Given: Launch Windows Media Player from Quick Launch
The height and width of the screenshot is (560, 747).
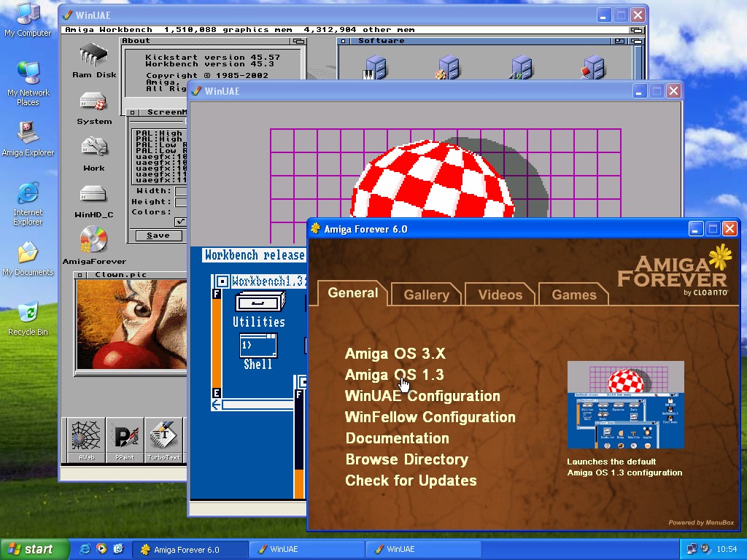Looking at the screenshot, I should coord(101,549).
